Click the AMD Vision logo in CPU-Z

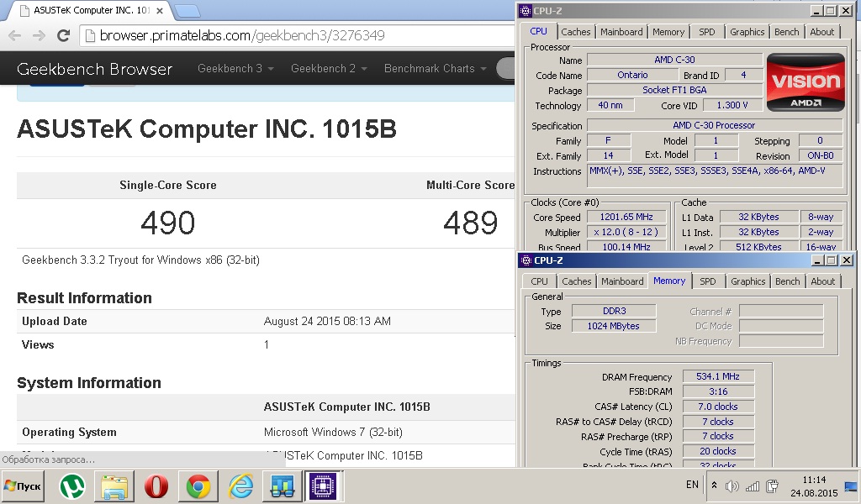[x=806, y=82]
